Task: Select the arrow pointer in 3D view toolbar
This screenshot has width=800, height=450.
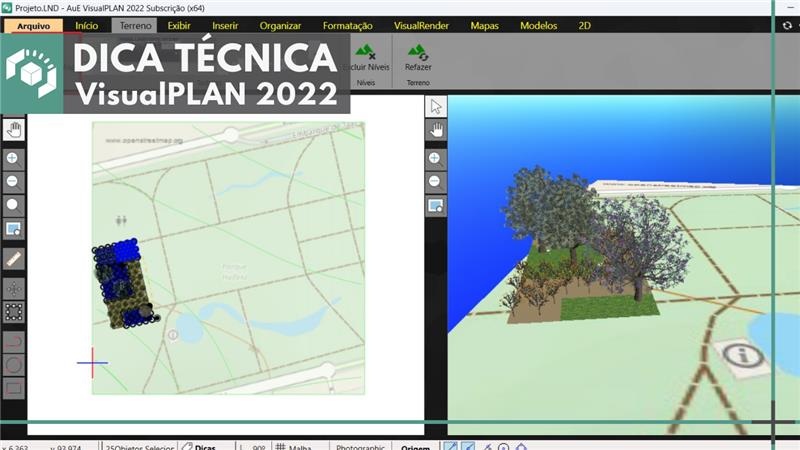Action: click(436, 107)
